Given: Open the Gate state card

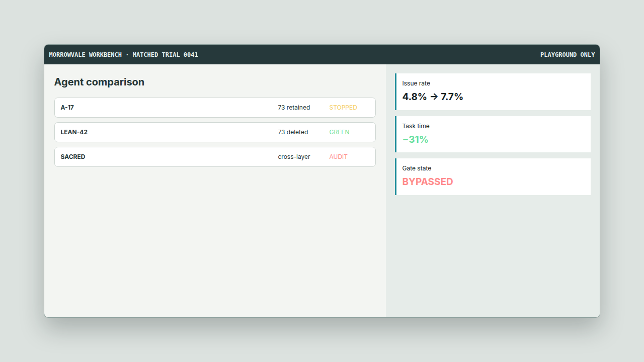Looking at the screenshot, I should coord(493,176).
